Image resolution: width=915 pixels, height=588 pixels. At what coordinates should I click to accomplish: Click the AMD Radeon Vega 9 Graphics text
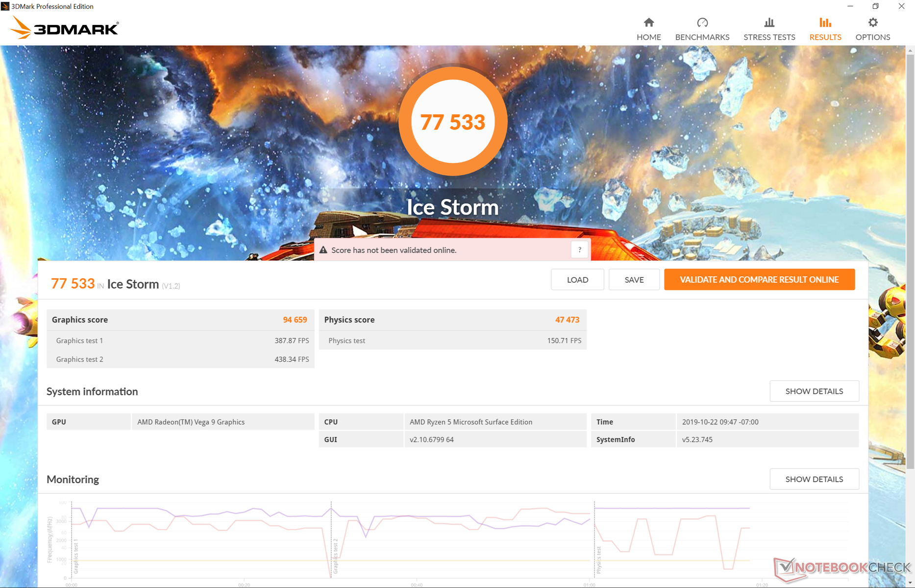pyautogui.click(x=191, y=422)
